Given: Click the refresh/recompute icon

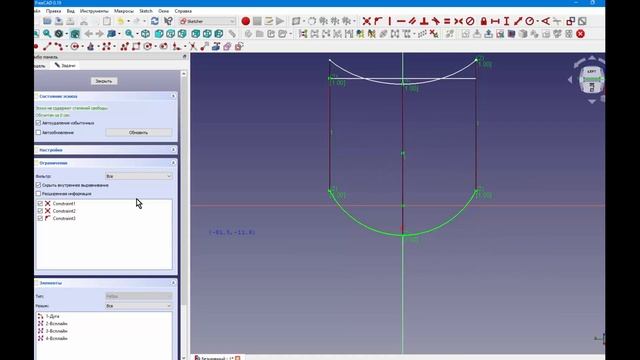Looking at the screenshot, I should 155,21.
